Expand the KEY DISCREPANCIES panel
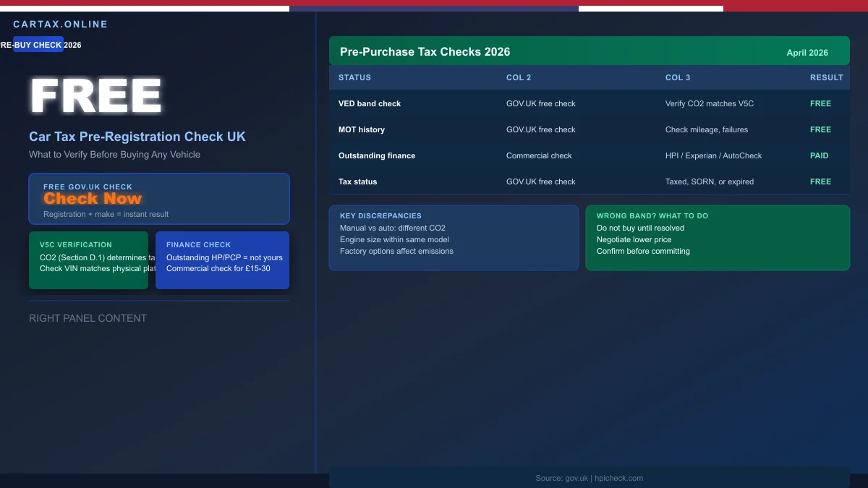Viewport: 868px width, 488px height. pos(454,237)
